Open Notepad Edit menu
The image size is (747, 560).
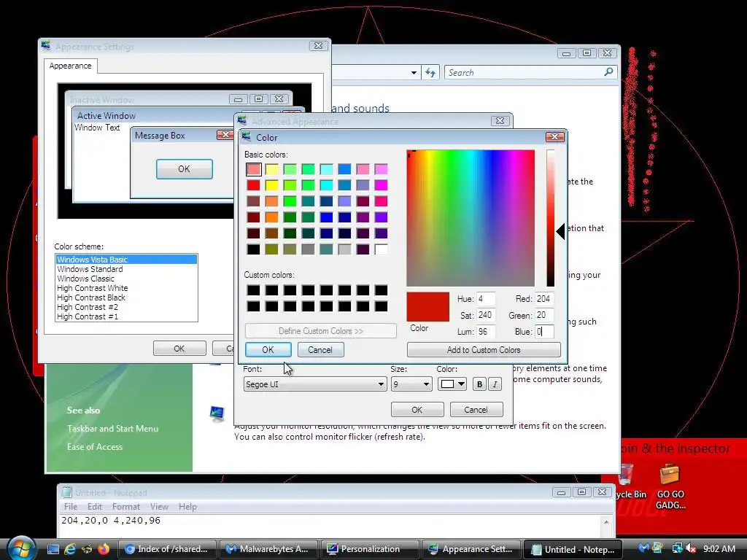click(x=95, y=507)
